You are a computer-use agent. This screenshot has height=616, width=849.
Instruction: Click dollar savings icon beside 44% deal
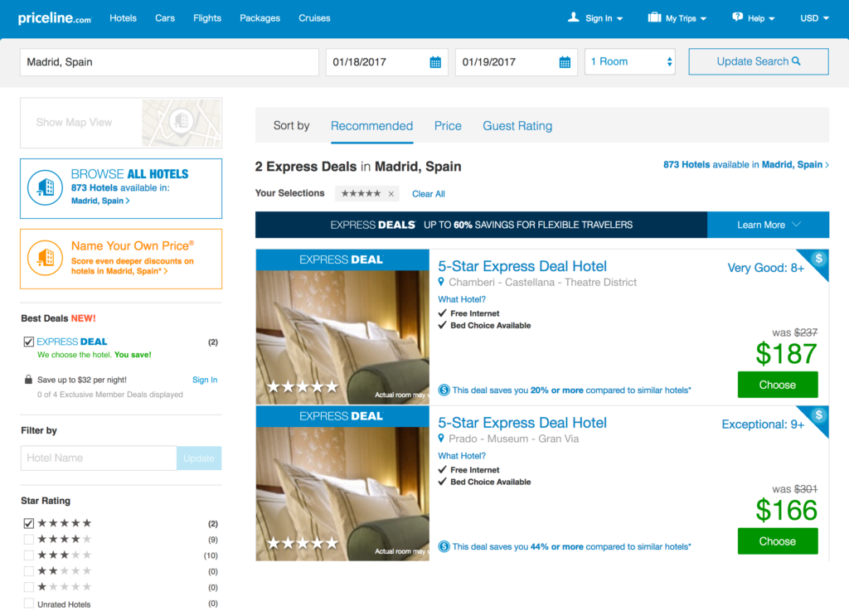(444, 546)
